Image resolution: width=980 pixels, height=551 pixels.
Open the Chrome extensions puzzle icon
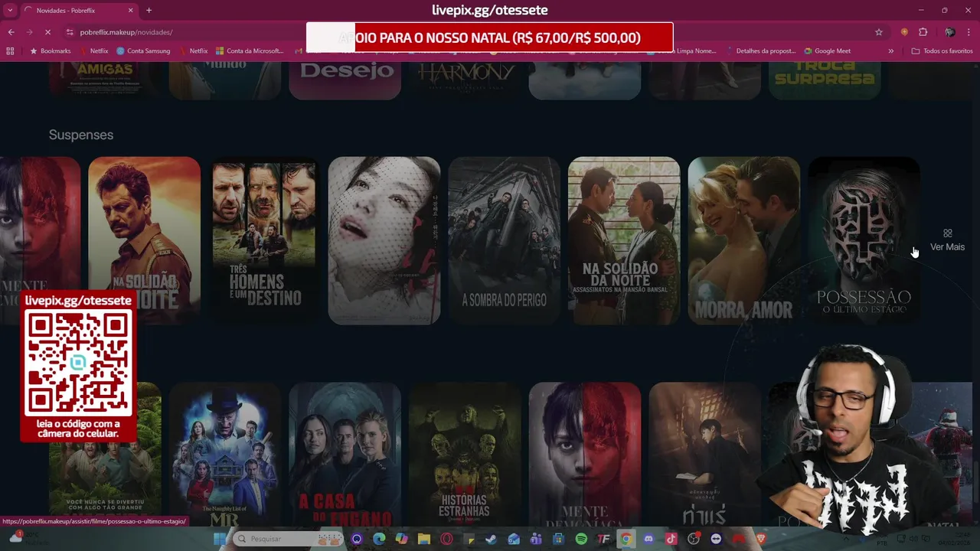pos(923,32)
